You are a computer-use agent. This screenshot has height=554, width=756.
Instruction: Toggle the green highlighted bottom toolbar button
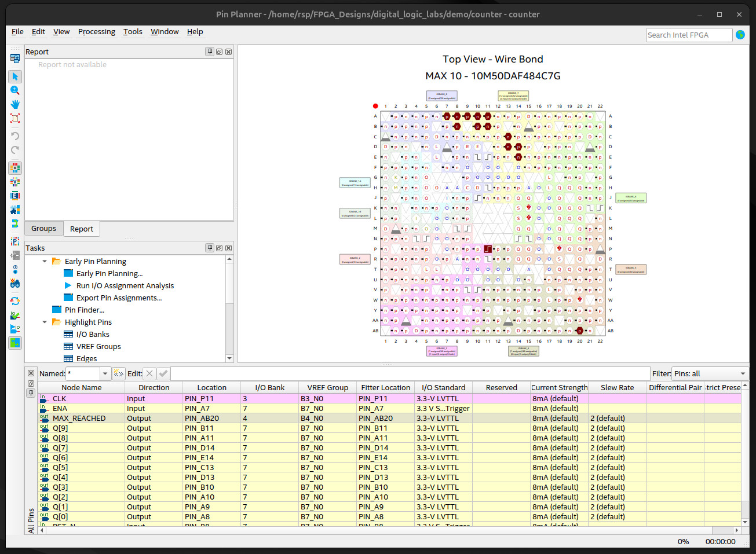(x=15, y=343)
